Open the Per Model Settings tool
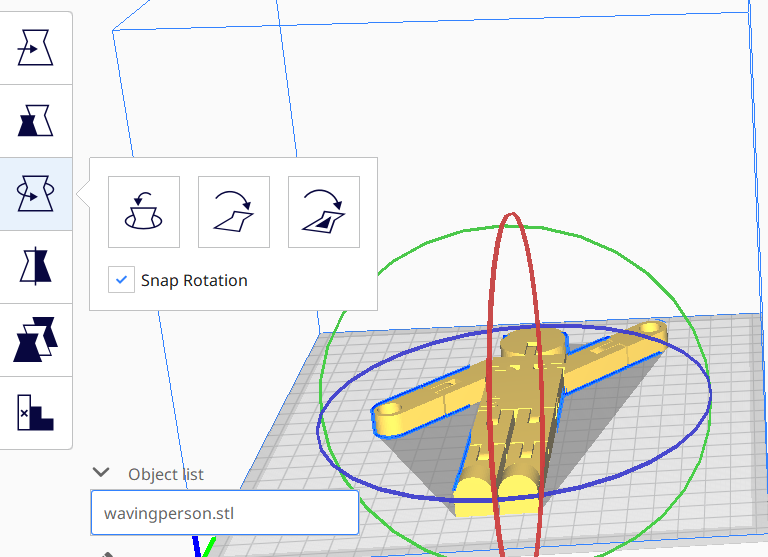768x557 pixels. point(36,340)
